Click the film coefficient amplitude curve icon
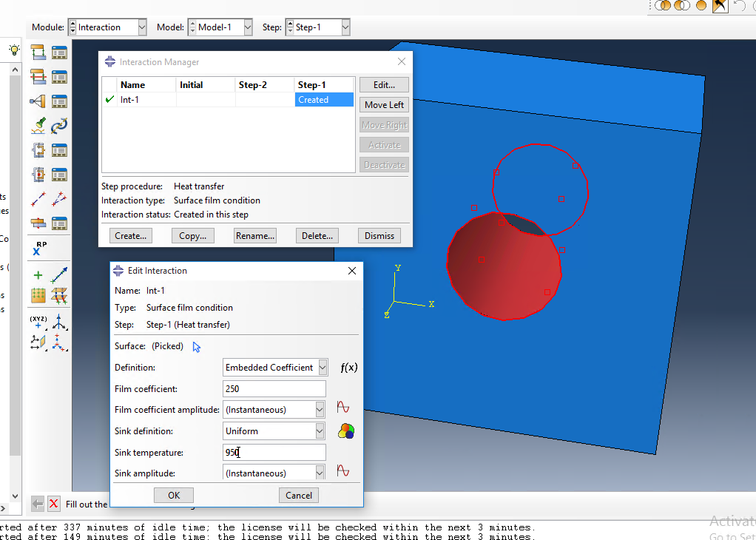Viewport: 756px width, 540px height. [x=343, y=408]
